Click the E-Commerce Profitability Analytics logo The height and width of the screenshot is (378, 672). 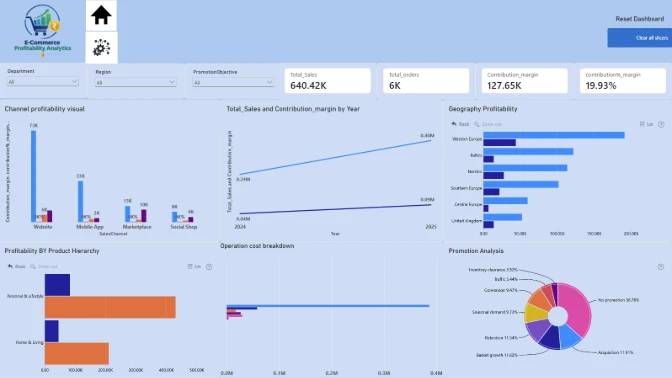42,30
